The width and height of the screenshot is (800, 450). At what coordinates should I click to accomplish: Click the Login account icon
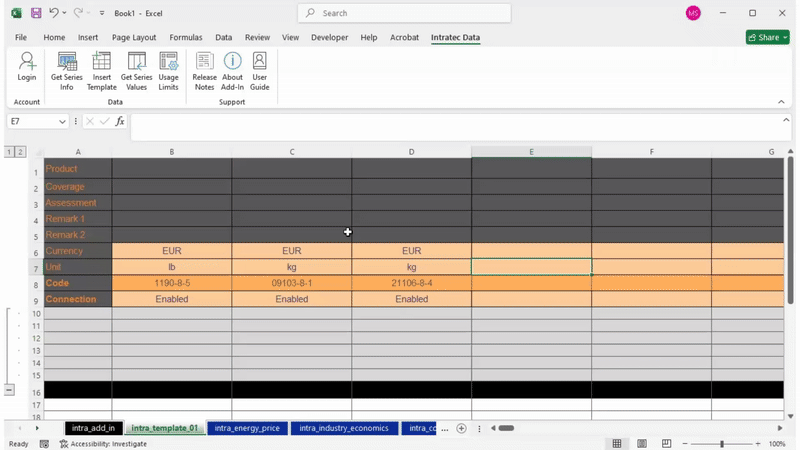(x=27, y=66)
